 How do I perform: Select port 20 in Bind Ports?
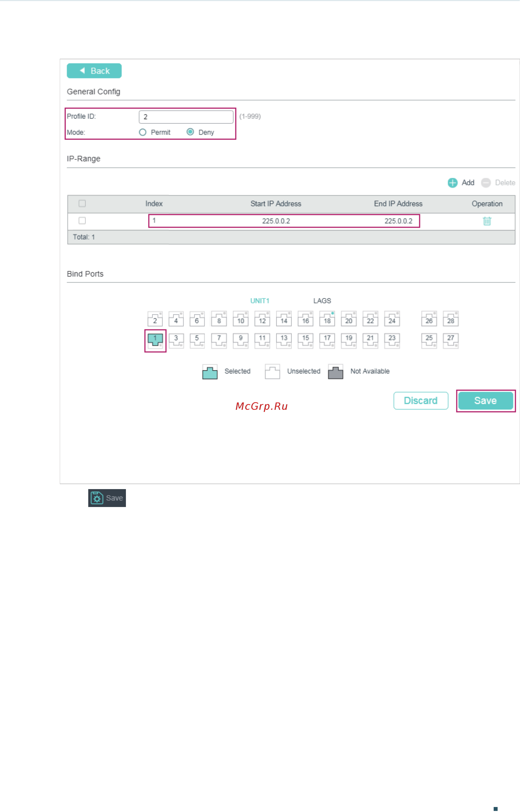coord(349,319)
